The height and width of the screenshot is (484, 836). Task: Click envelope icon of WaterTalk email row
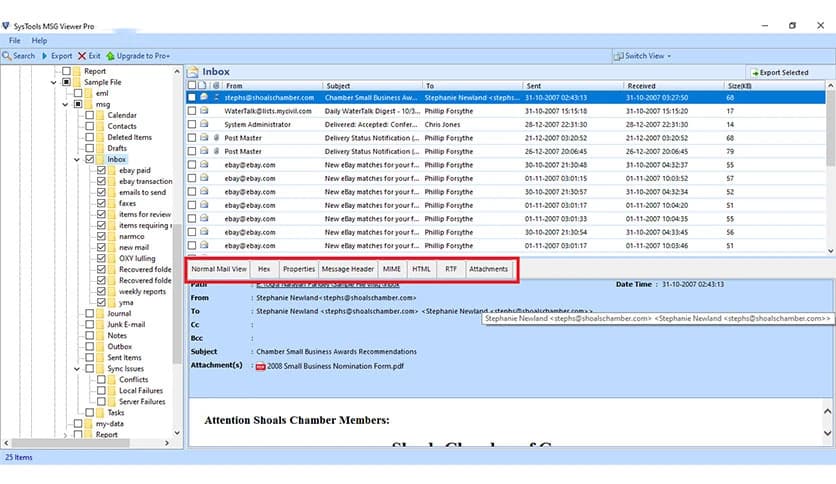pyautogui.click(x=204, y=111)
